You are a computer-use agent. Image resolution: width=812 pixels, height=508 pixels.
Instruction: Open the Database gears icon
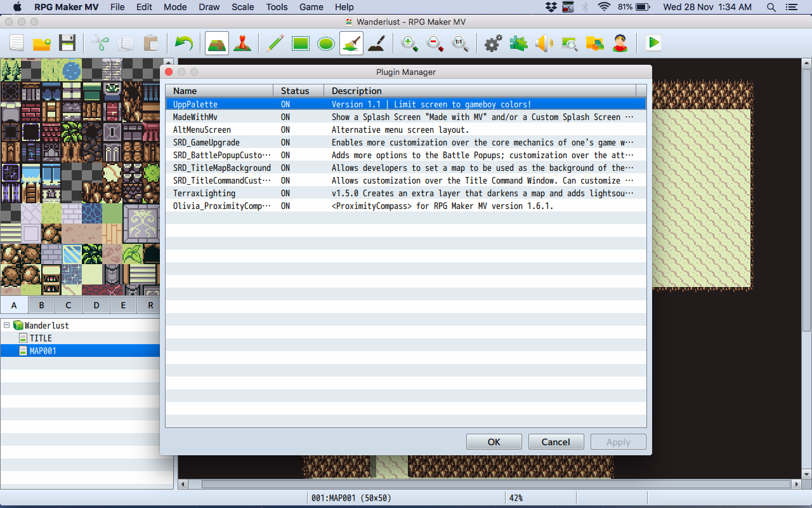tap(494, 43)
